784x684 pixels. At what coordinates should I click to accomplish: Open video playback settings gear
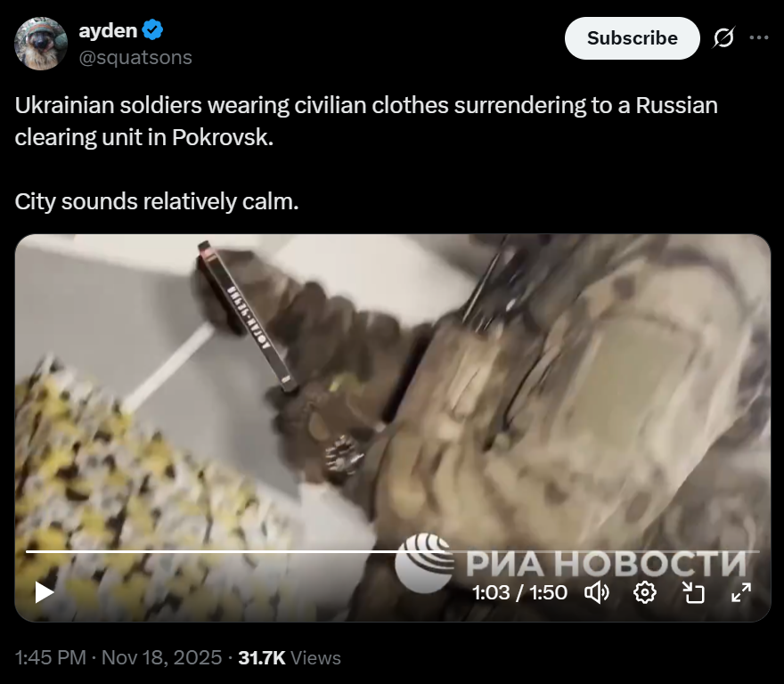coord(644,592)
